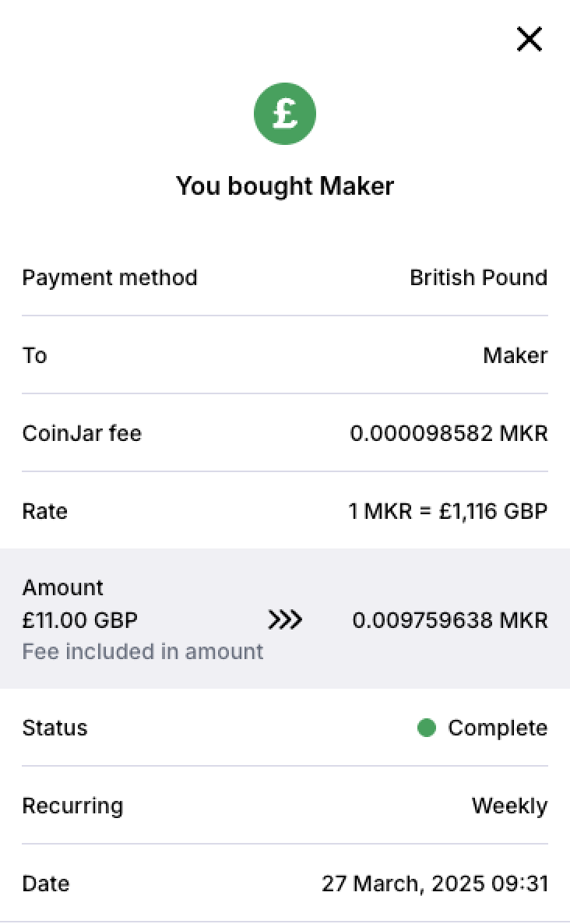Click the Weekly recurring value
Screen dimensions: 570x924
[510, 806]
